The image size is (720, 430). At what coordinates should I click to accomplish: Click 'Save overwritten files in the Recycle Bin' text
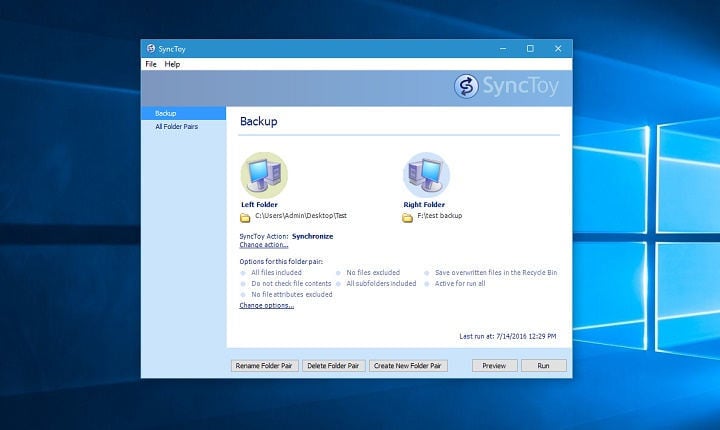pos(496,272)
